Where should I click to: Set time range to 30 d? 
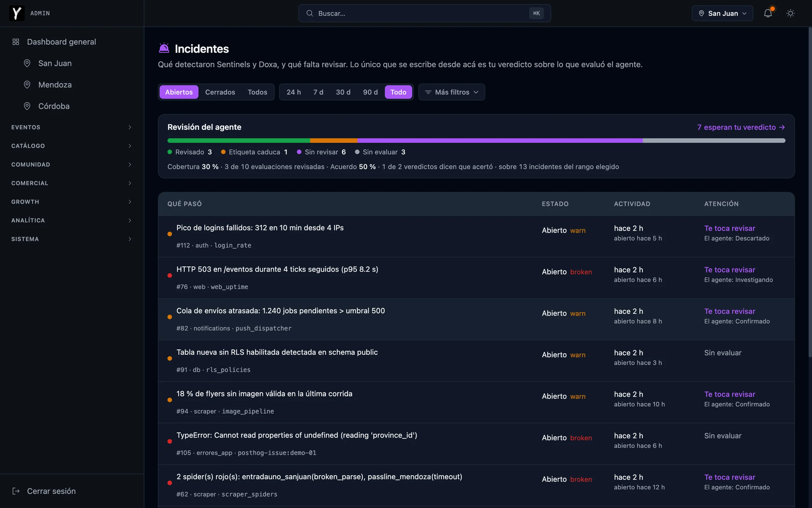tap(343, 92)
